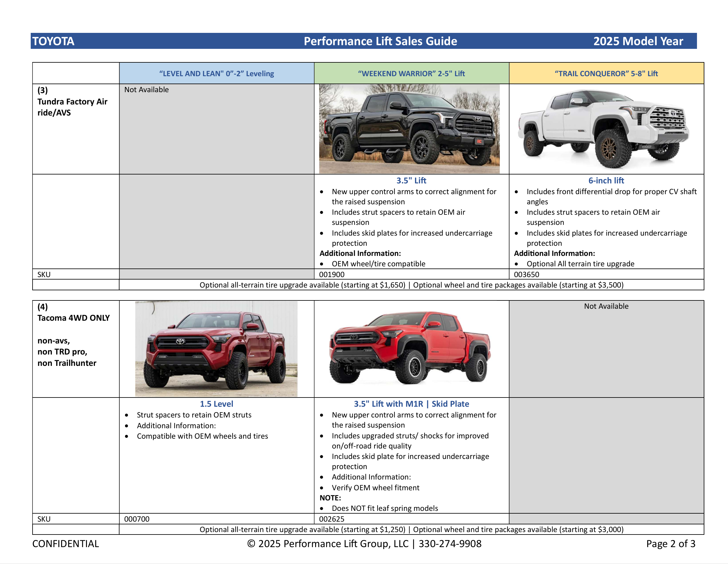The width and height of the screenshot is (728, 564).
Task: Click "Verify OEM wheel fitment" bullet
Action: point(375,488)
